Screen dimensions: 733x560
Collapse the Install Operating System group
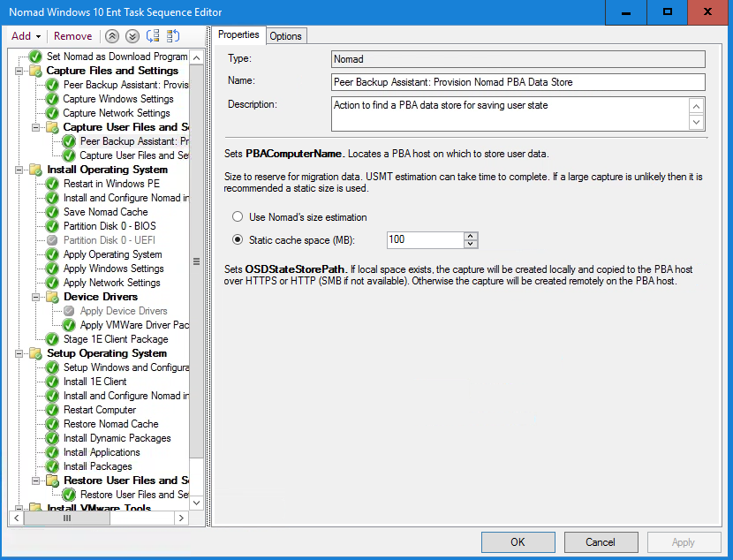click(19, 170)
